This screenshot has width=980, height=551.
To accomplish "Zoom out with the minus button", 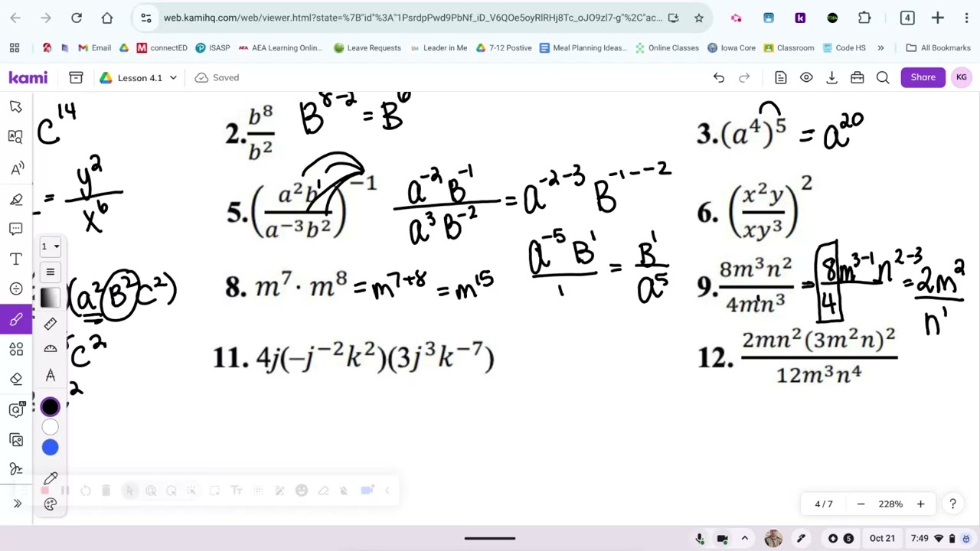I will pyautogui.click(x=861, y=504).
